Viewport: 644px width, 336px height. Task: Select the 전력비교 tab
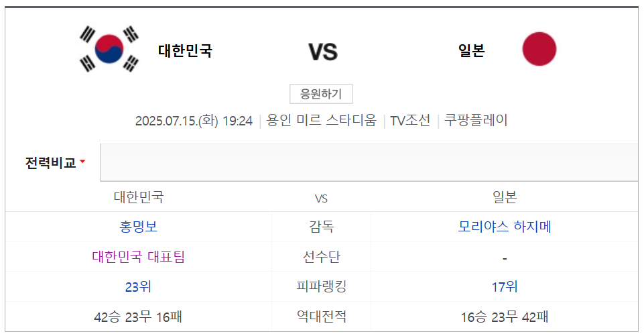(x=51, y=163)
